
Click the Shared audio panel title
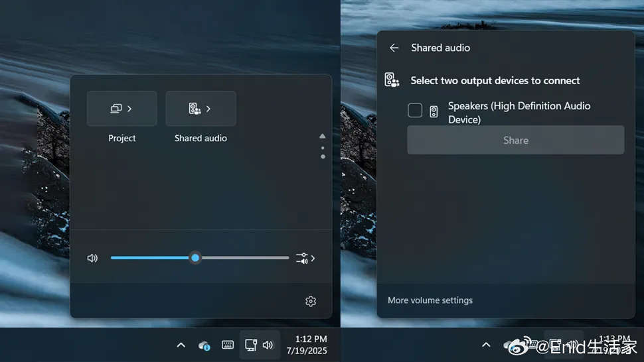(440, 48)
